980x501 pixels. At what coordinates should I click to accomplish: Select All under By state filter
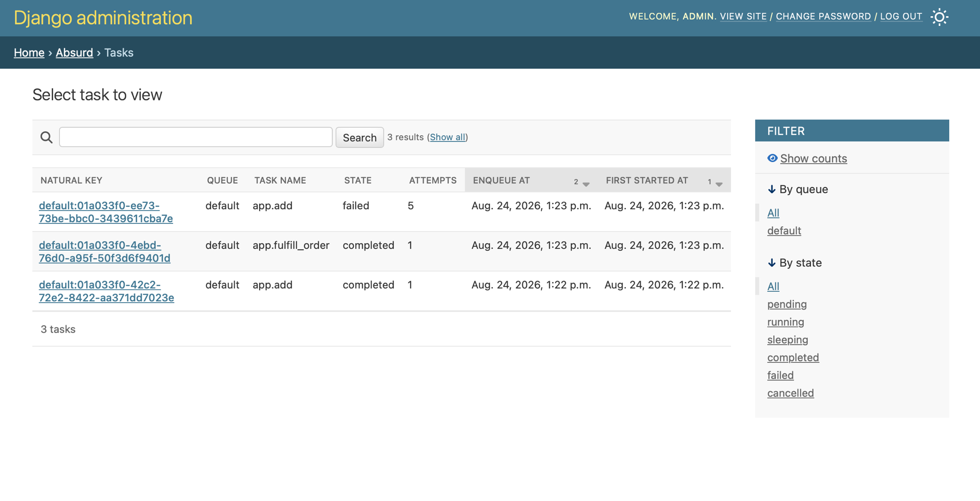[773, 286]
